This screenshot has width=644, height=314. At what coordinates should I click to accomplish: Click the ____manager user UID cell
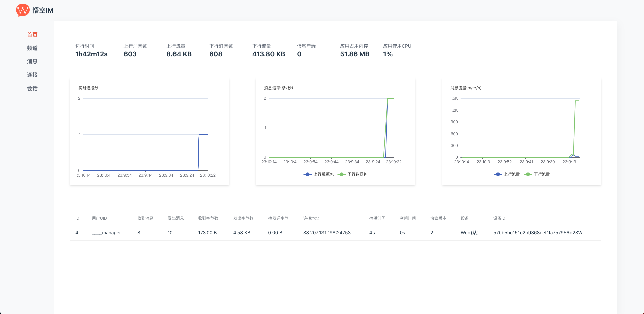click(x=106, y=233)
